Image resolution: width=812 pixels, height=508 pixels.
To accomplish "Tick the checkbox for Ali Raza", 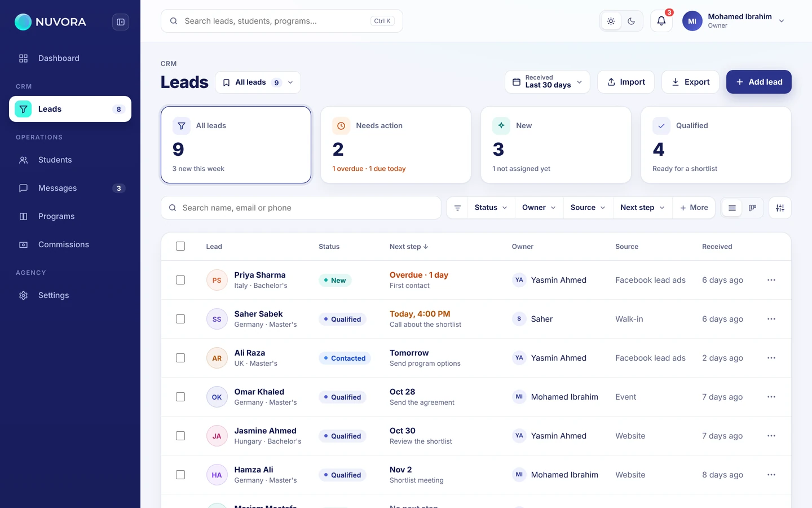I will pyautogui.click(x=180, y=358).
